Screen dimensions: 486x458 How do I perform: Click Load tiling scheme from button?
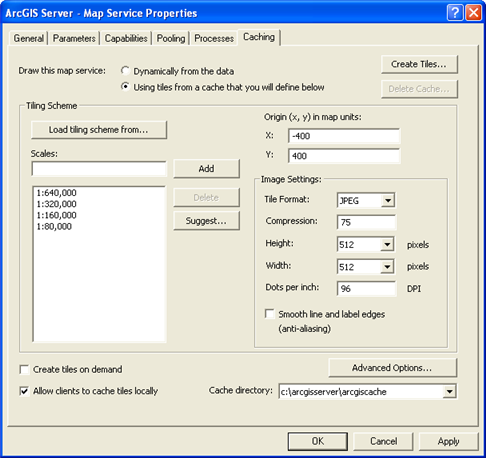pyautogui.click(x=99, y=130)
